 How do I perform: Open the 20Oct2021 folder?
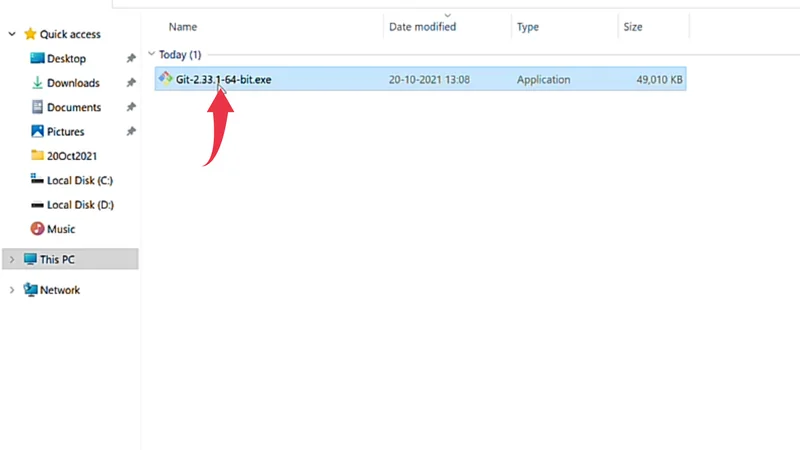[x=71, y=156]
